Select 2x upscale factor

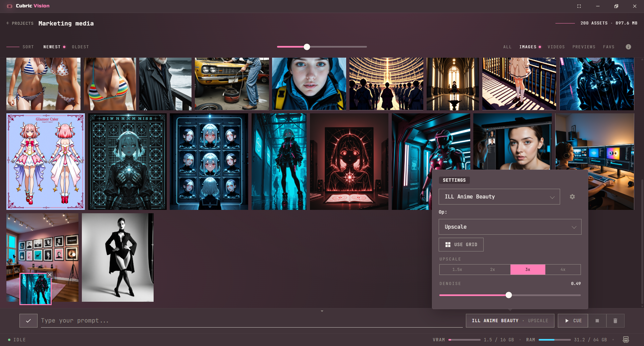[492, 270]
